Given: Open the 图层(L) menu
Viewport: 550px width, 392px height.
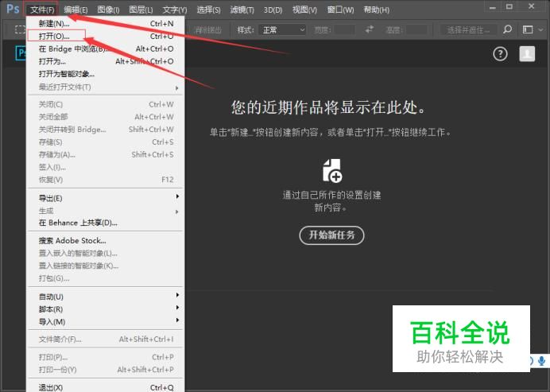Looking at the screenshot, I should click(x=141, y=10).
